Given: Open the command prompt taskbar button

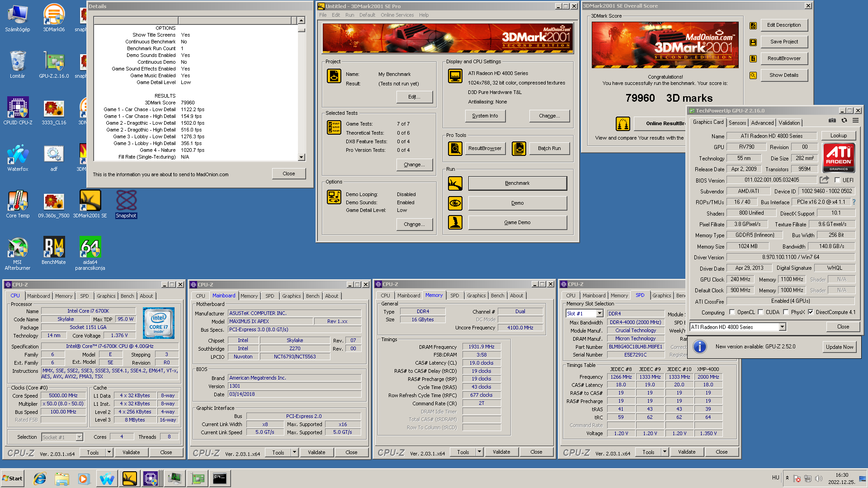Looking at the screenshot, I should click(220, 478).
